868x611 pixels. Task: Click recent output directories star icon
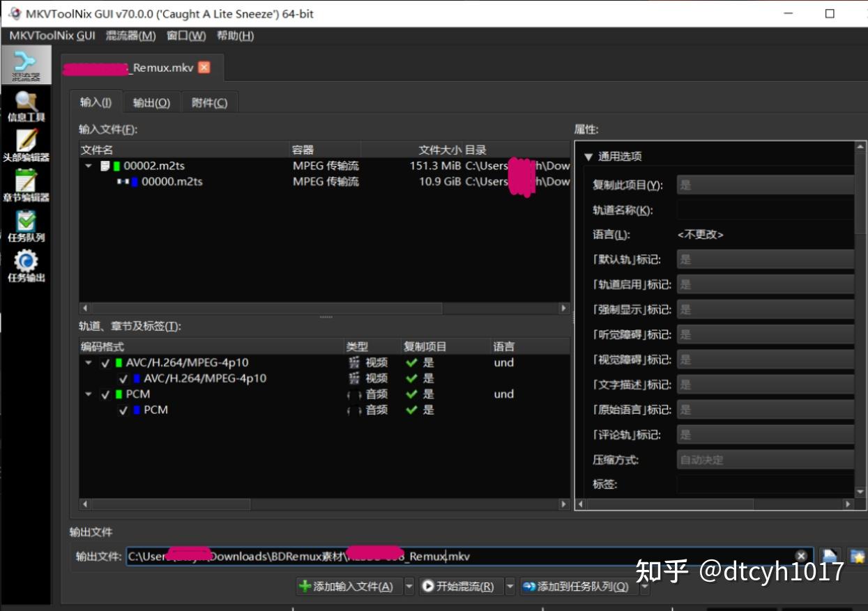tap(858, 556)
